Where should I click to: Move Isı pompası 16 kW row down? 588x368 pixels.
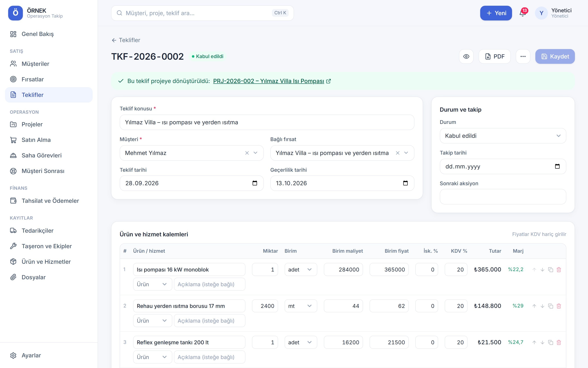(x=542, y=270)
